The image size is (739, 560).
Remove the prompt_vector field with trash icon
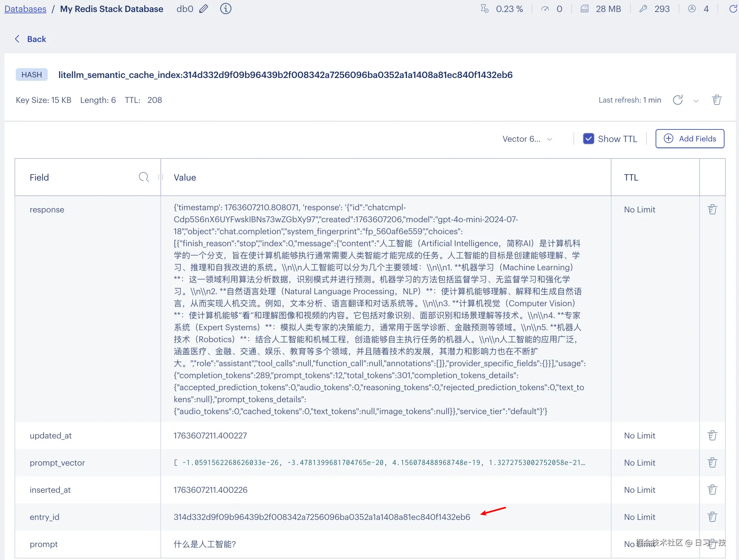click(712, 462)
